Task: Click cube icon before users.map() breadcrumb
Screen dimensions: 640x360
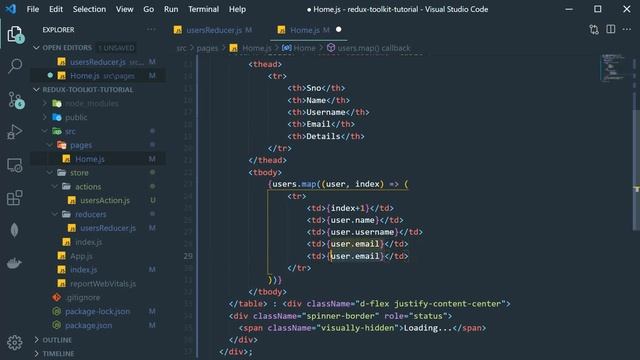Action: point(331,48)
